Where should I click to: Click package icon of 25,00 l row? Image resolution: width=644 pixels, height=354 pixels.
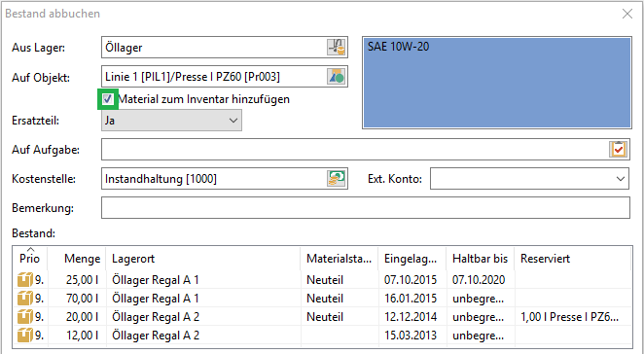point(24,280)
